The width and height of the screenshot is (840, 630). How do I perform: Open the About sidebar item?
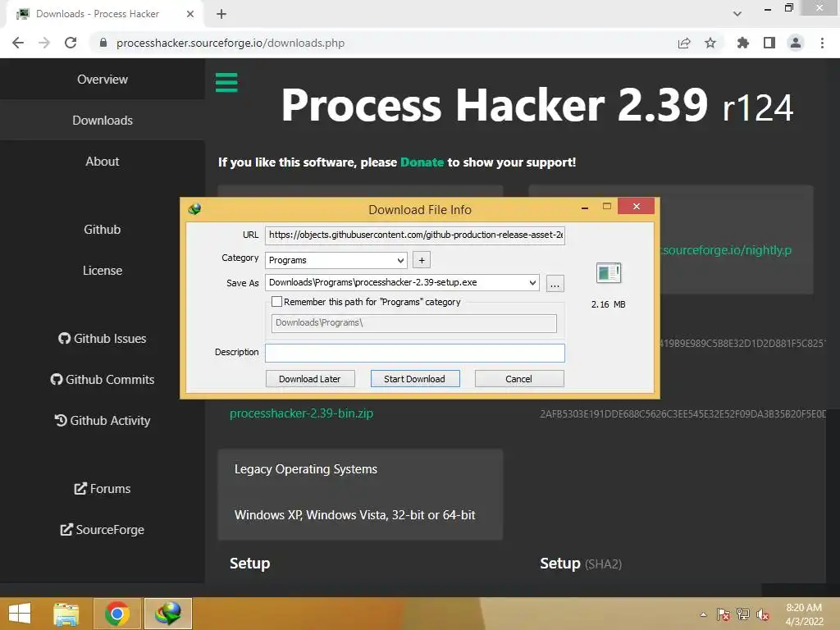103,162
